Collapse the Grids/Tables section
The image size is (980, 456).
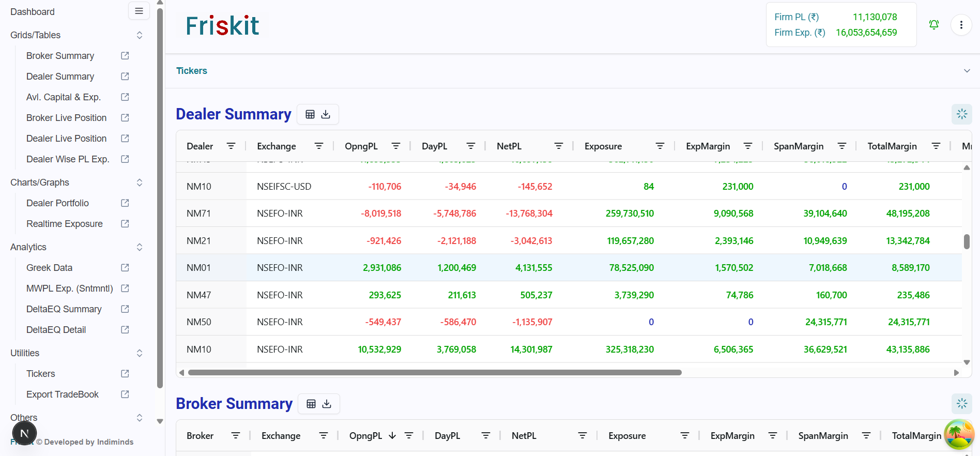pos(139,35)
